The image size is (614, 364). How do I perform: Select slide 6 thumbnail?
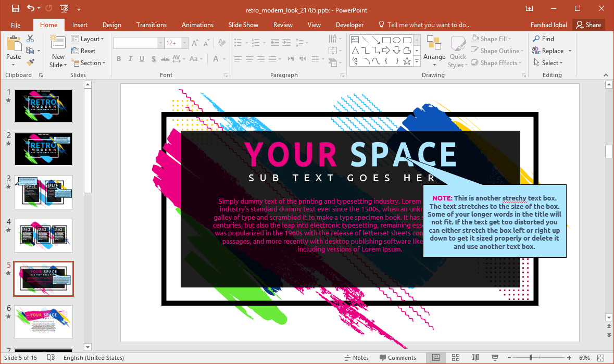click(43, 322)
